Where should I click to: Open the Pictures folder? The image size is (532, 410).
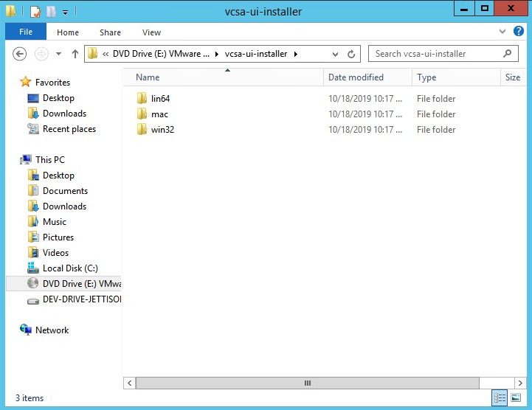click(x=58, y=237)
